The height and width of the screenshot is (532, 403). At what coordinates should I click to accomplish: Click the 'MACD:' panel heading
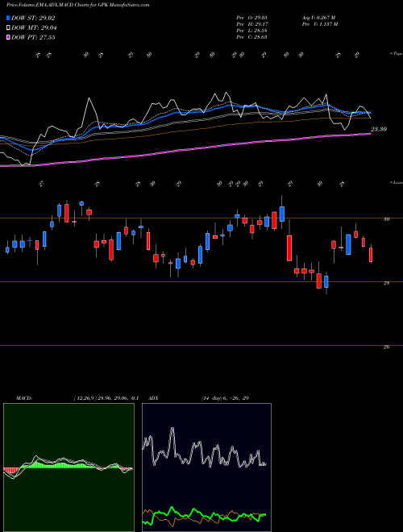coord(24,398)
